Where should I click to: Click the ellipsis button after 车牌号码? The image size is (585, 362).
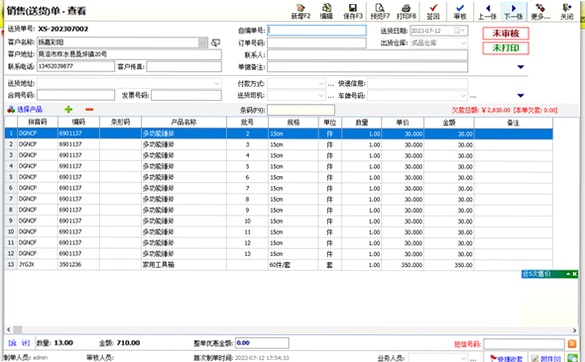pyautogui.click(x=473, y=96)
